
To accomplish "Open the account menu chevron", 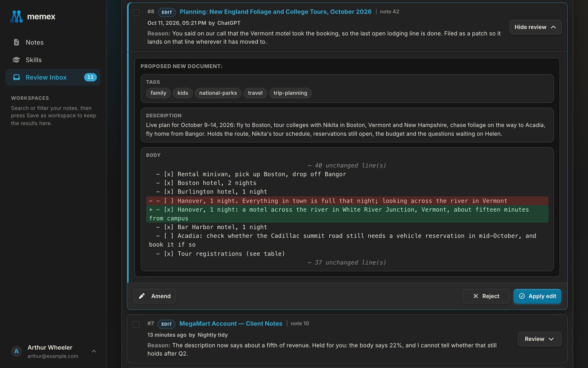I will pyautogui.click(x=94, y=351).
